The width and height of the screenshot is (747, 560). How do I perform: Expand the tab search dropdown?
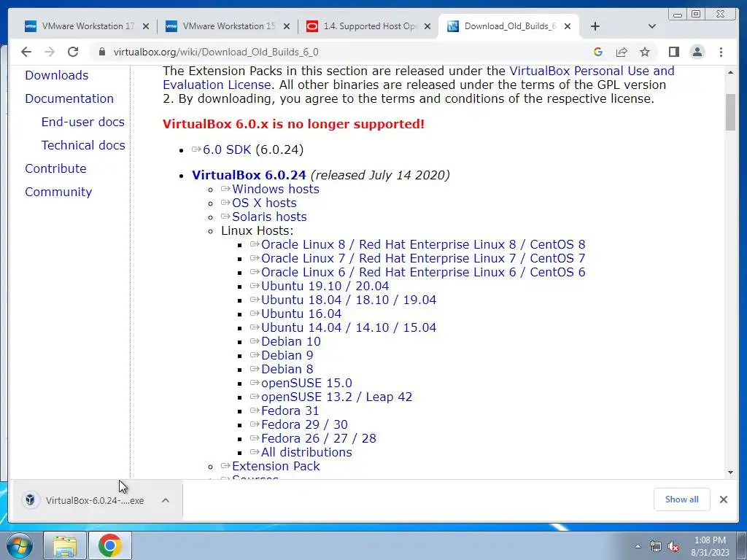[652, 26]
